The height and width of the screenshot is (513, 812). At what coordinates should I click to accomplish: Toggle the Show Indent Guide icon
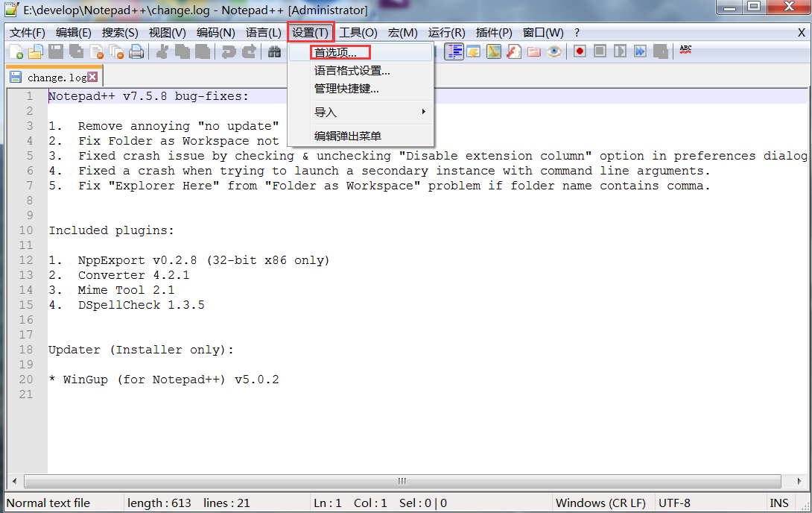(x=454, y=51)
